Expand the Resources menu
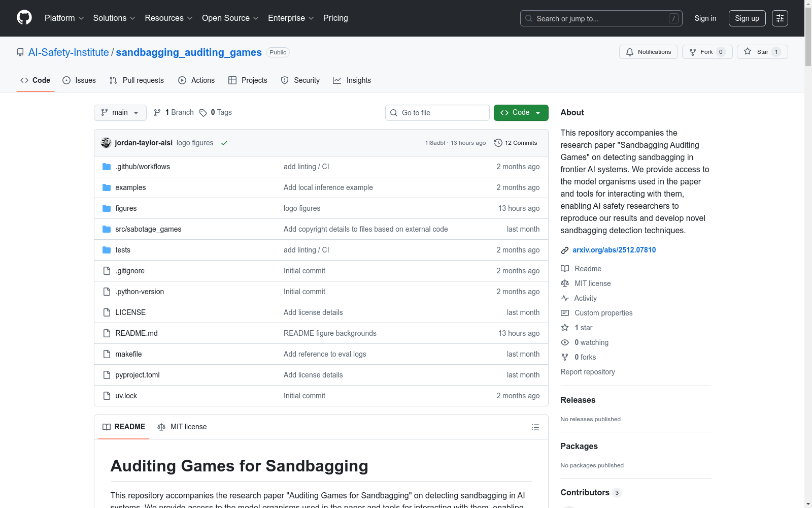The width and height of the screenshot is (812, 508). pyautogui.click(x=168, y=18)
